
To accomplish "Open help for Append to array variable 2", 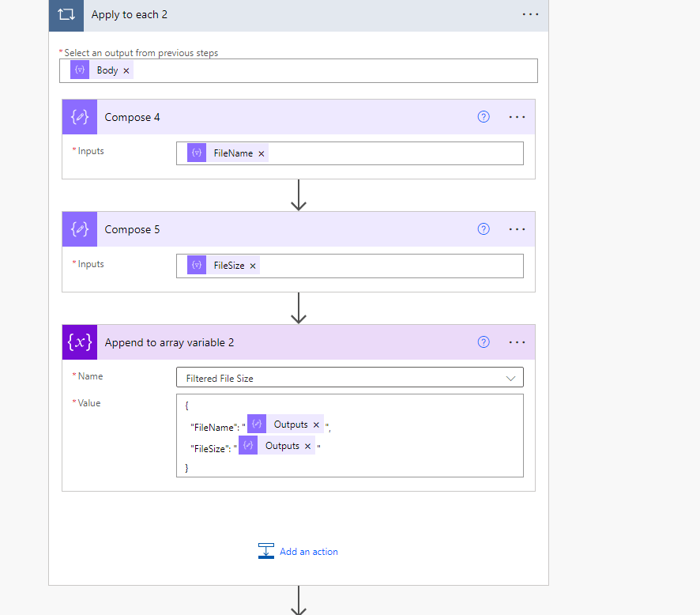I will pos(484,342).
